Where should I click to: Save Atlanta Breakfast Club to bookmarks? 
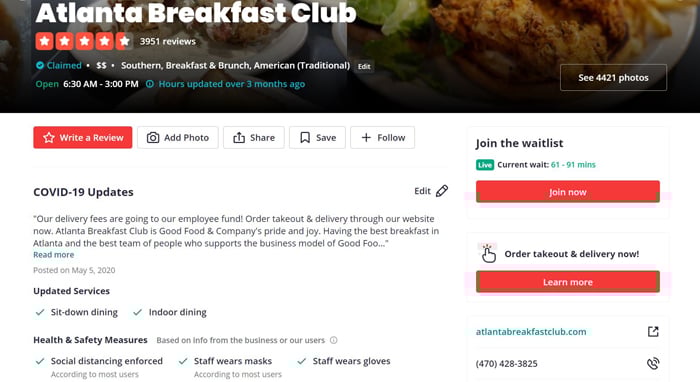[x=317, y=137]
